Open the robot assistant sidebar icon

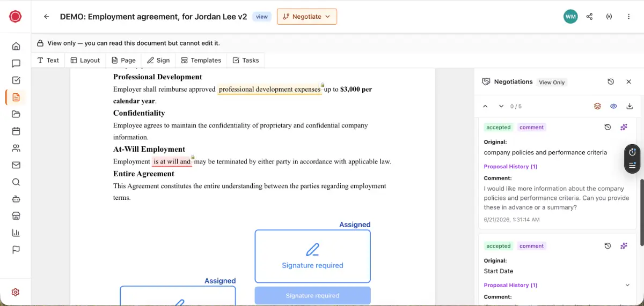point(16,199)
